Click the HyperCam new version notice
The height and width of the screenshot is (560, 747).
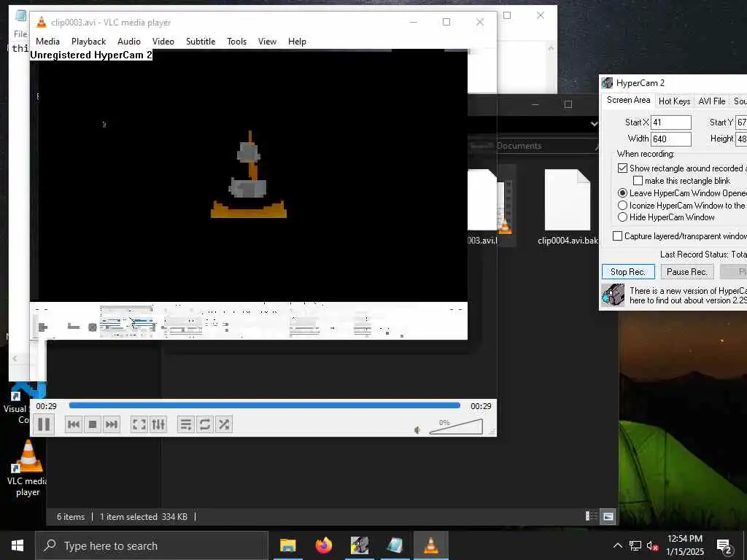click(x=688, y=296)
